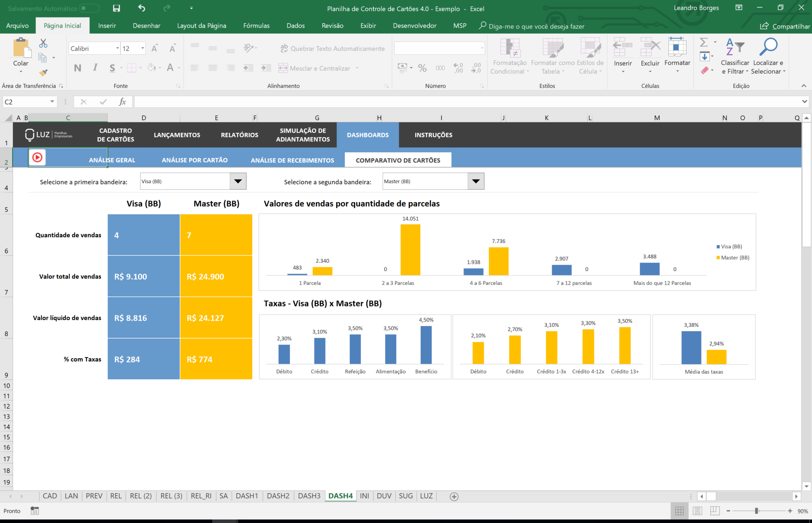Image resolution: width=812 pixels, height=523 pixels.
Task: Toggle italic formatting
Action: pyautogui.click(x=95, y=68)
